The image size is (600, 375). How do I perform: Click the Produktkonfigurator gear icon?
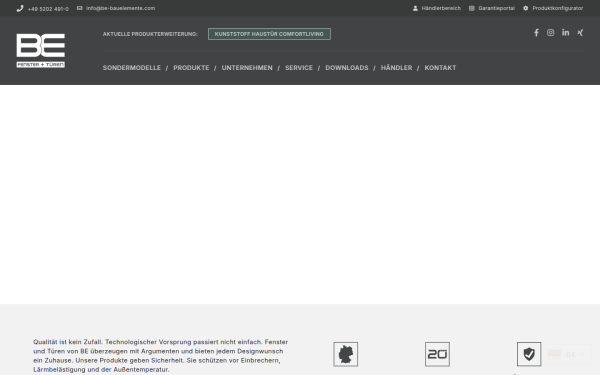click(x=526, y=8)
